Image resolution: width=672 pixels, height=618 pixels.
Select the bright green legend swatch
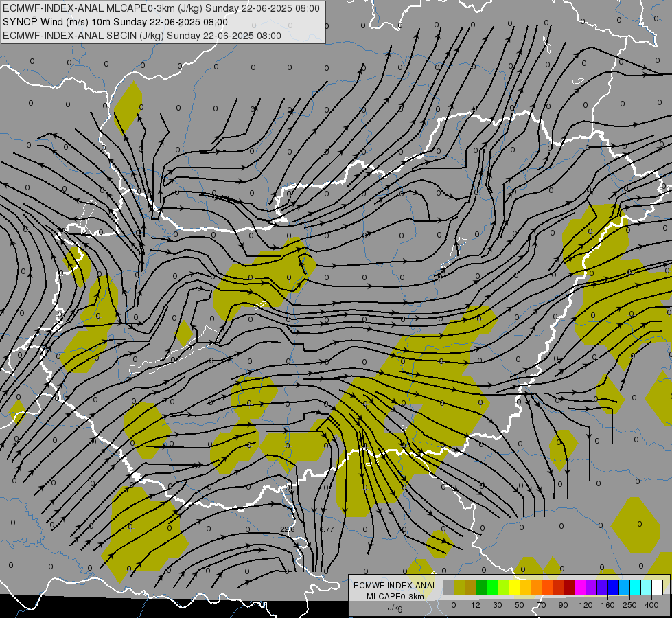click(492, 587)
